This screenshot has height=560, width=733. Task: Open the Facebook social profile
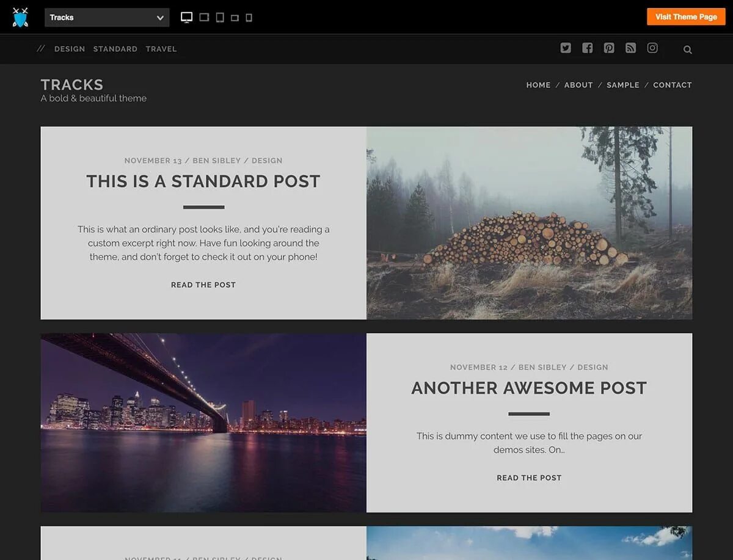tap(587, 48)
